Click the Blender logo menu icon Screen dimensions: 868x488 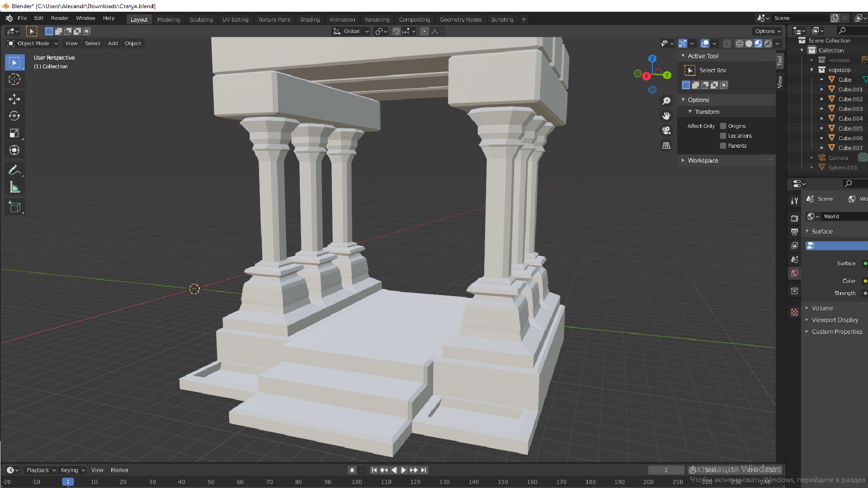coord(9,18)
